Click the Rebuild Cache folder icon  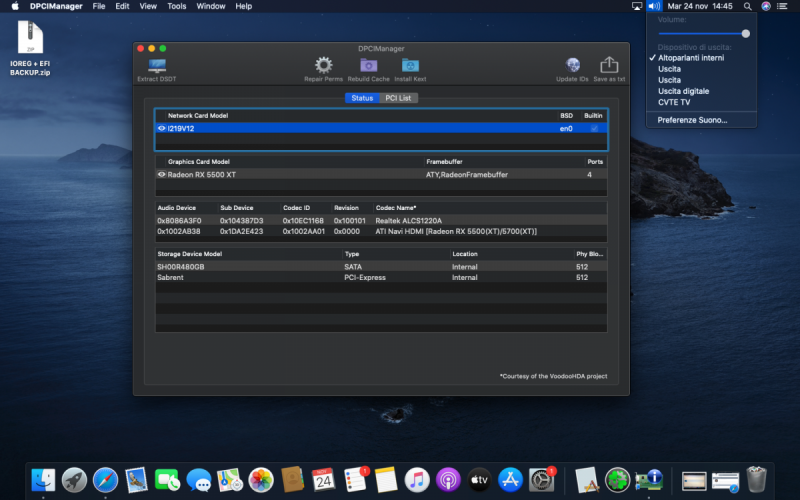pos(368,66)
